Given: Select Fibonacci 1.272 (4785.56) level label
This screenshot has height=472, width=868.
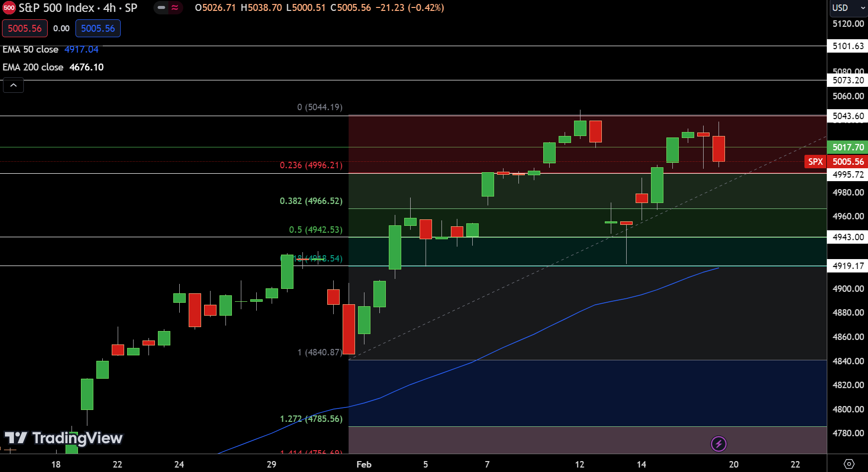Looking at the screenshot, I should pyautogui.click(x=311, y=419).
